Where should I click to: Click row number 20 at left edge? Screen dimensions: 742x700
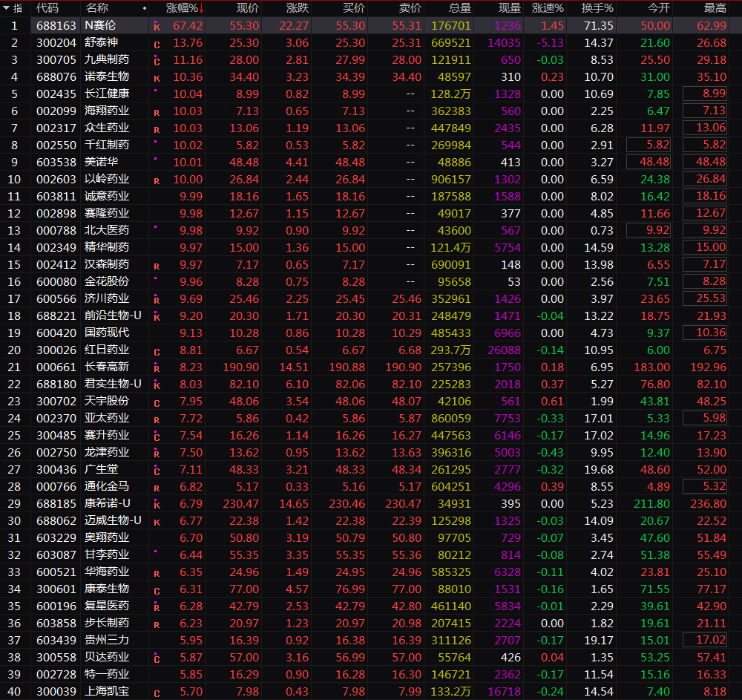(14, 350)
